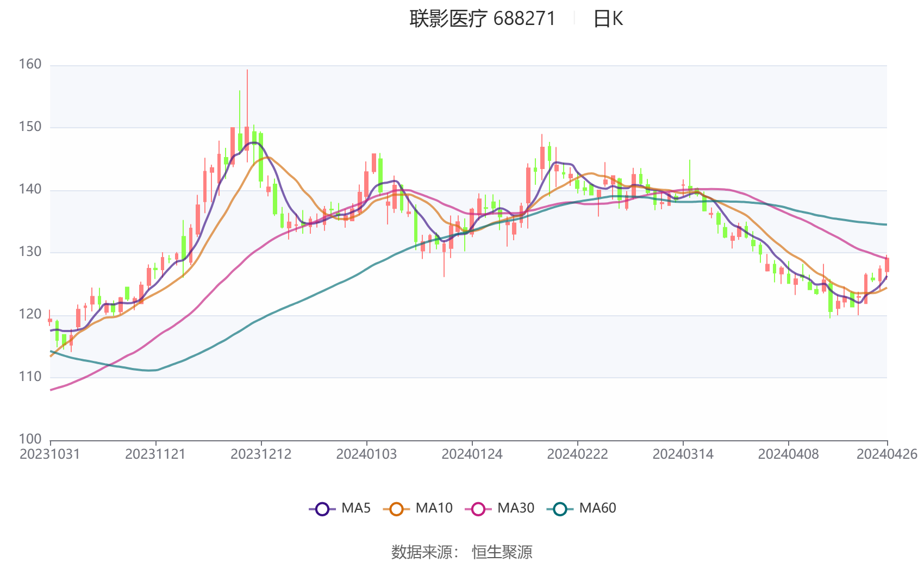This screenshot has width=924, height=562.
Task: Click the 数据来源 恒生聚源 source text
Action: [462, 552]
